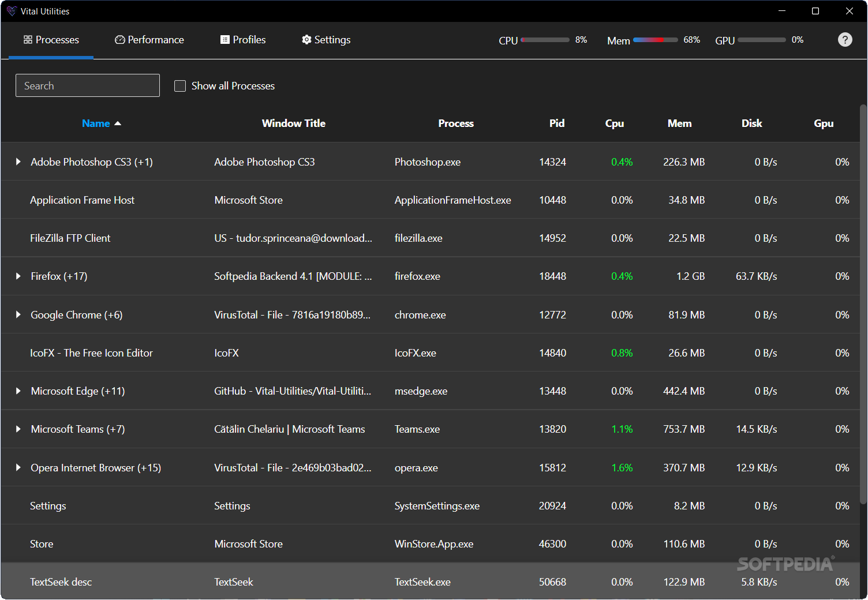Screen dimensions: 868x600
Task: Expand Google Chrome (+6) process group
Action: click(x=18, y=315)
